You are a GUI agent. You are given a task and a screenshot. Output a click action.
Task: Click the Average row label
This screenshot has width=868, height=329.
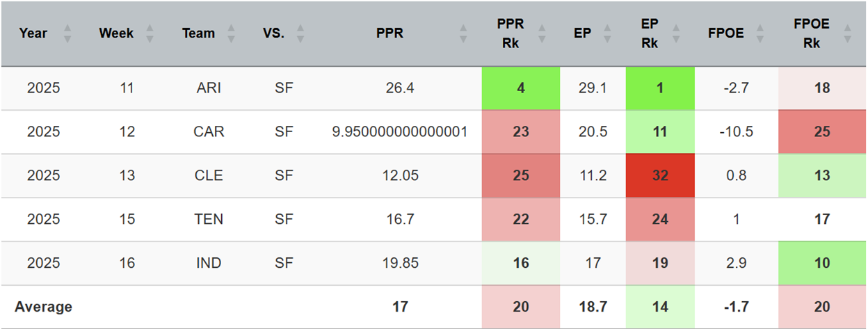tap(44, 307)
